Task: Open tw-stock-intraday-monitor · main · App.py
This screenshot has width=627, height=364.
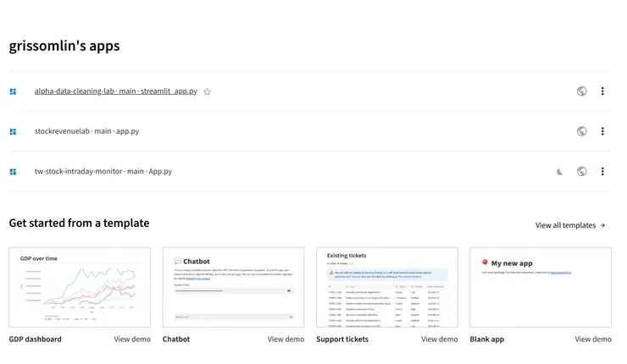Action: (x=103, y=171)
